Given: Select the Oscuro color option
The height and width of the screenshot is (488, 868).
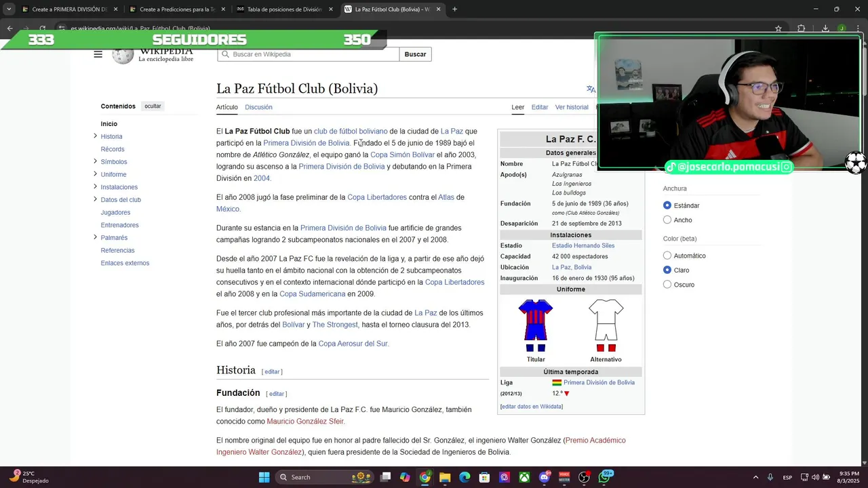Looking at the screenshot, I should (667, 285).
